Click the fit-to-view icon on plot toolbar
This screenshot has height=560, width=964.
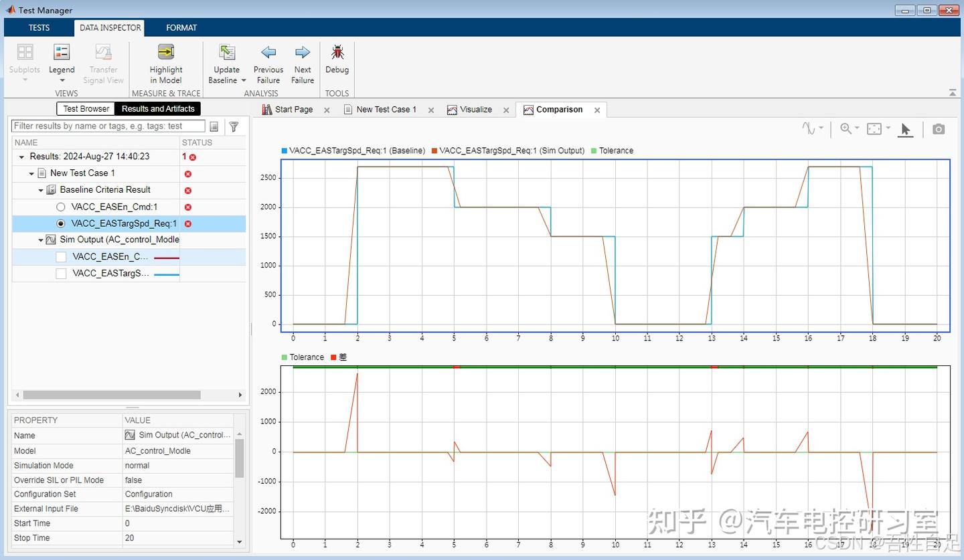(x=872, y=128)
